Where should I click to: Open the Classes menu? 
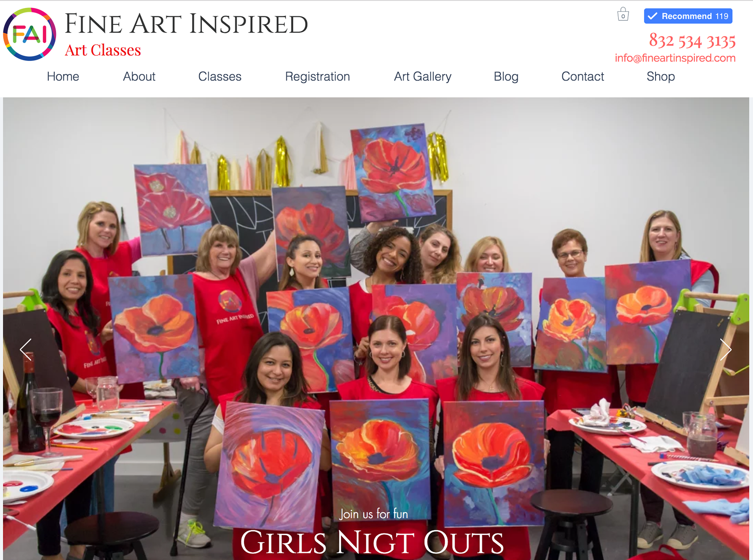[x=220, y=76]
